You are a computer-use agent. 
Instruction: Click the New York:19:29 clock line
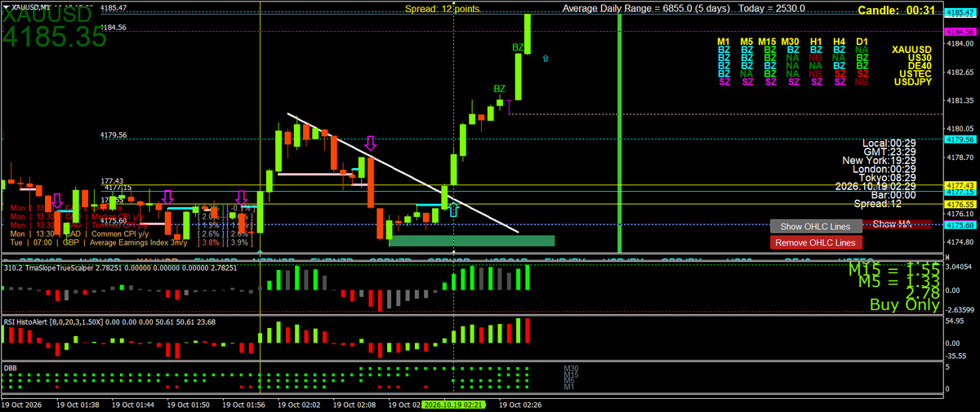879,160
